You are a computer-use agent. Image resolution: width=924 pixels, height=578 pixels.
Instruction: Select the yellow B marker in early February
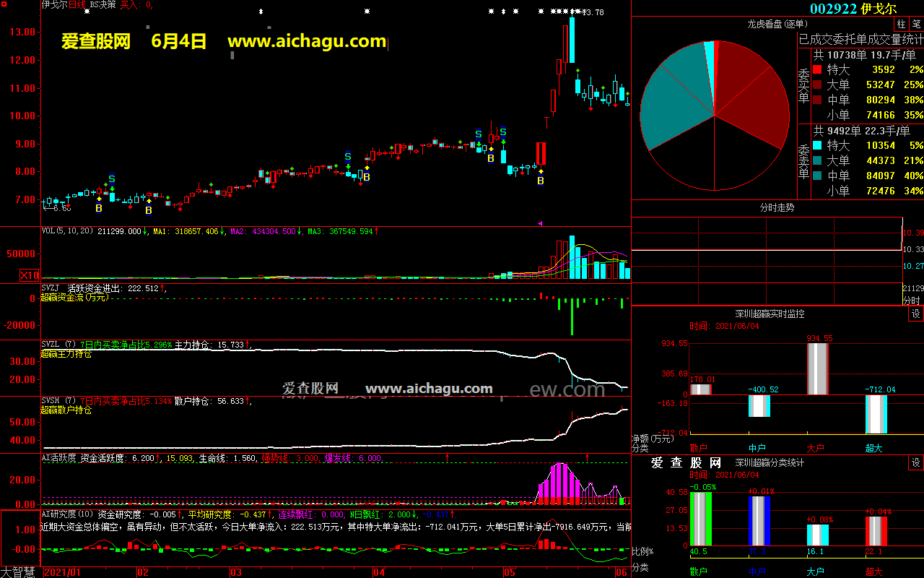[x=148, y=210]
